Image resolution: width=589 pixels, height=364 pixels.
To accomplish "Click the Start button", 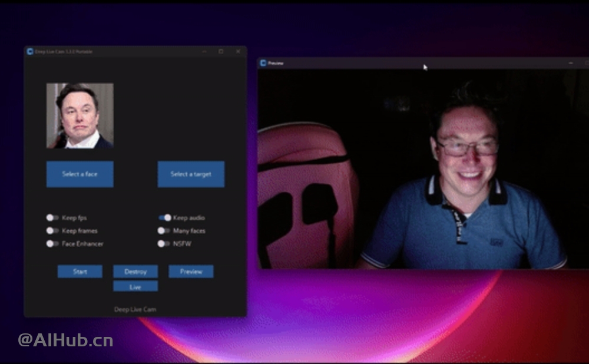I will click(80, 271).
